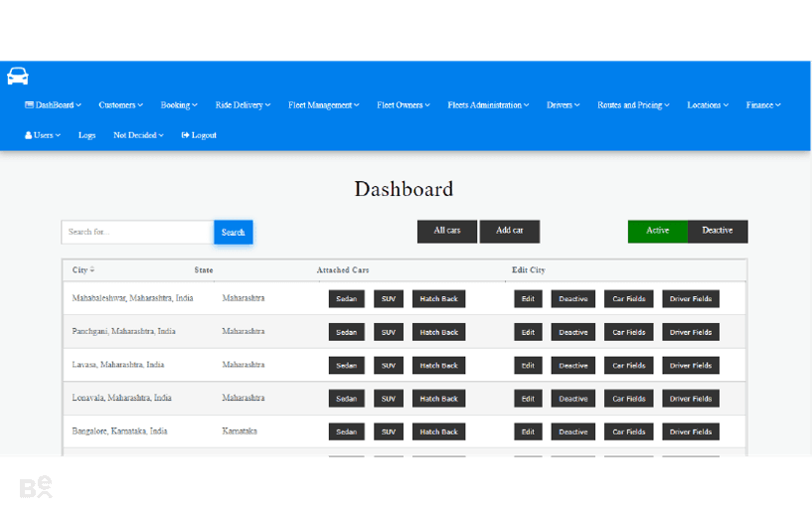The image size is (812, 517).
Task: Edit the Lonavala city
Action: click(x=528, y=399)
